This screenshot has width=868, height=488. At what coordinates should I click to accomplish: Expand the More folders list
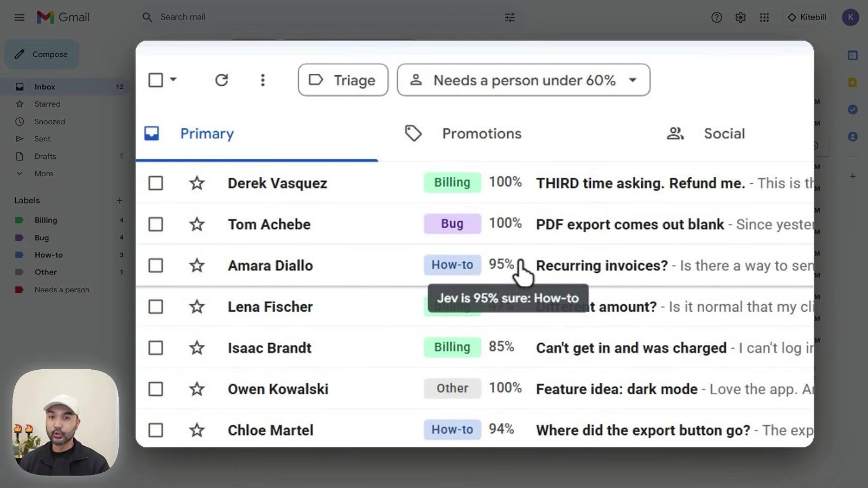coord(43,174)
